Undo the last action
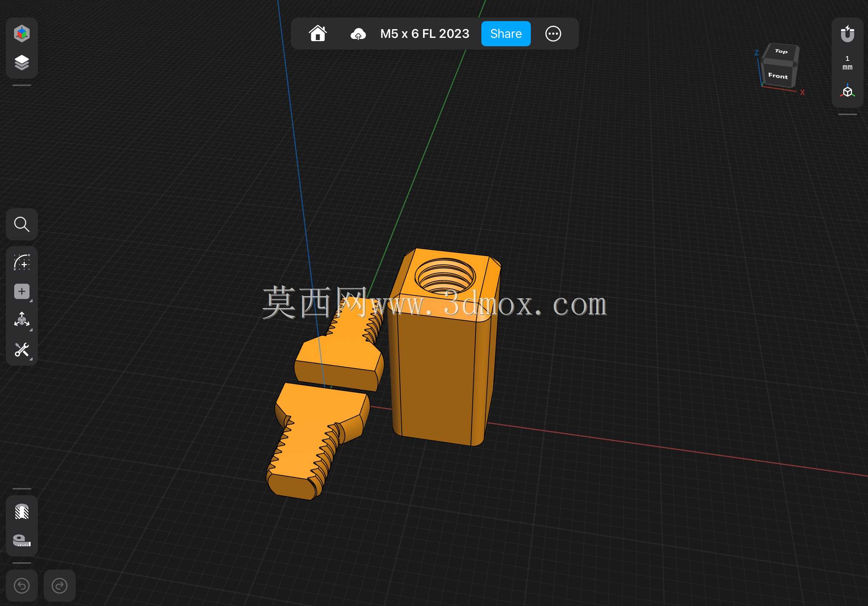The image size is (868, 606). (21, 586)
